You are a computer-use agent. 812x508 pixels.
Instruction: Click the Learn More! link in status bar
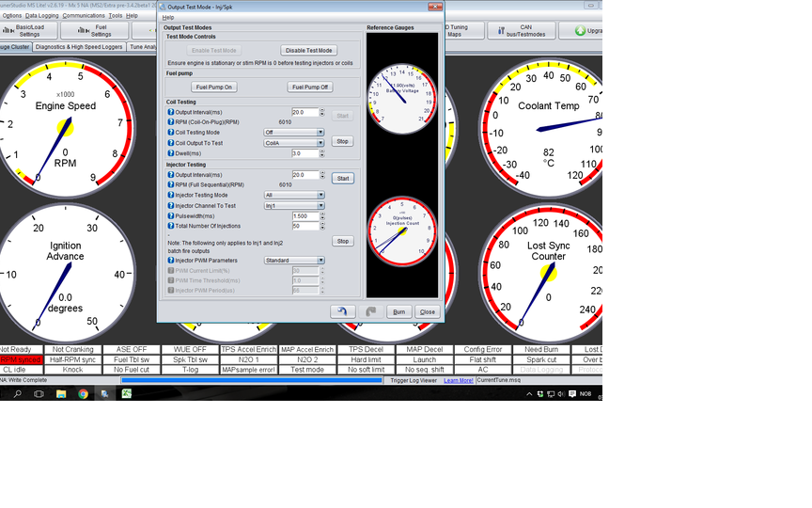tap(459, 380)
